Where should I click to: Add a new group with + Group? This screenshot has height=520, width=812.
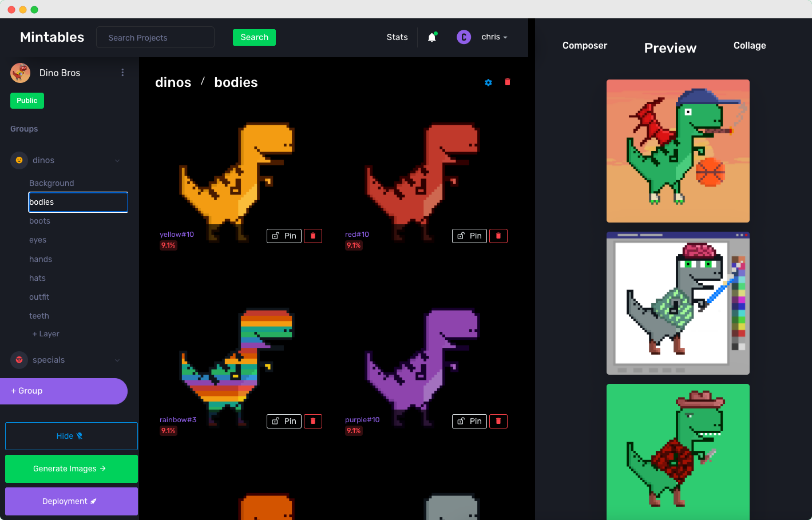[x=64, y=391]
